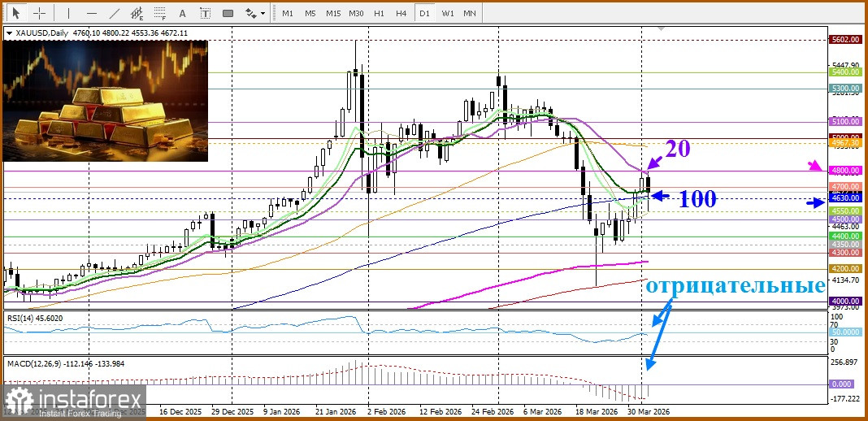Image resolution: width=868 pixels, height=421 pixels.
Task: Click the 4350.00 price level label
Action: [846, 244]
